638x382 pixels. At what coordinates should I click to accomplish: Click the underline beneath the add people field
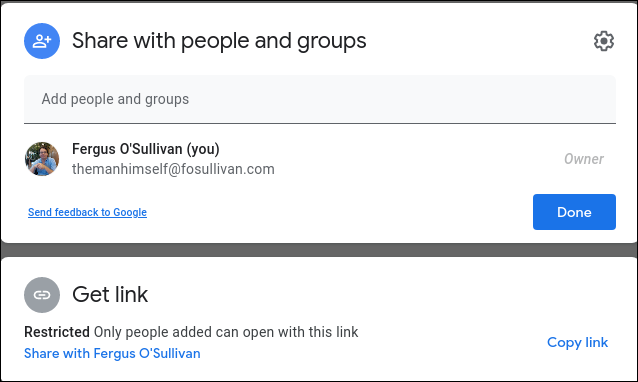coord(320,123)
